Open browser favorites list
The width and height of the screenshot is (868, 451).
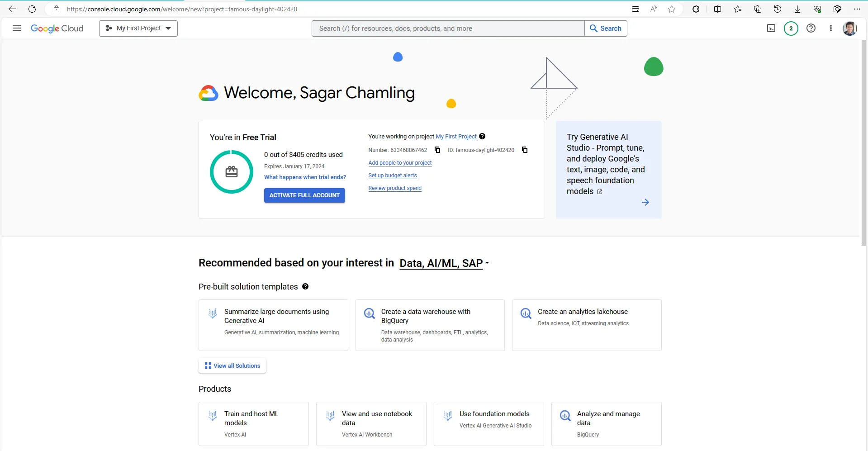(x=738, y=9)
